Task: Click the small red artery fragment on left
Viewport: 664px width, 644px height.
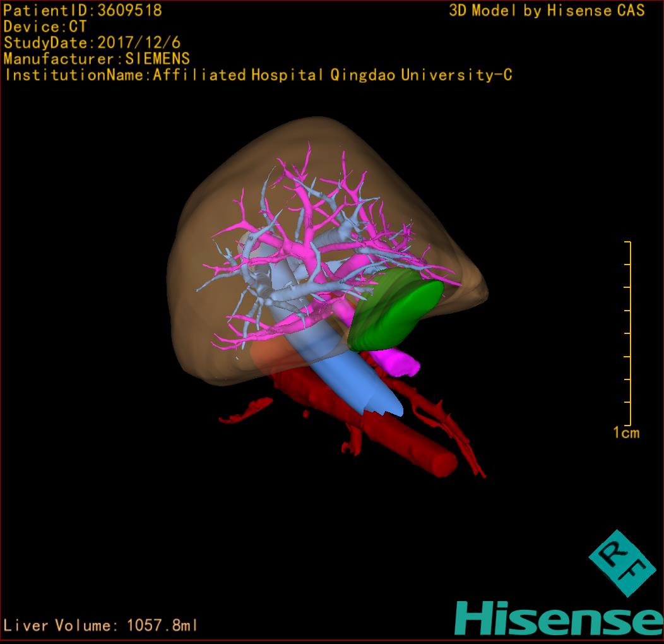Action: [245, 410]
